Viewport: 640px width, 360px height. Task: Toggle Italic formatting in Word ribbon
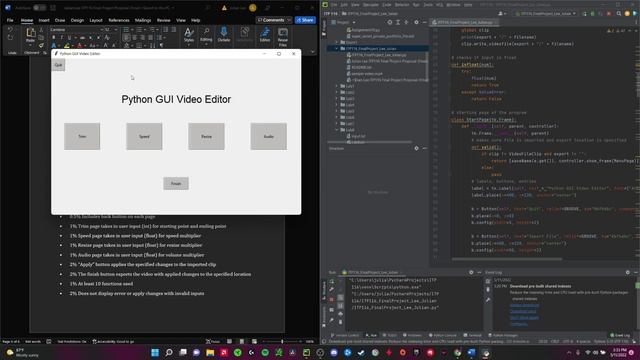61,38
